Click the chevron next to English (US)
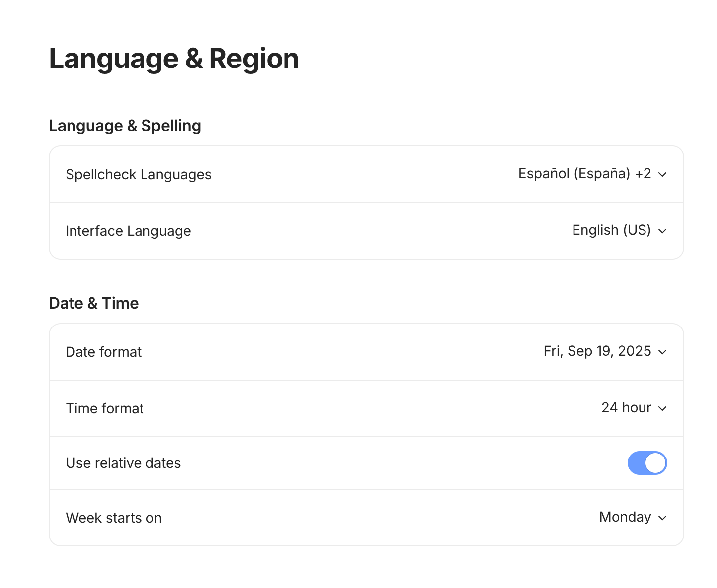This screenshot has width=717, height=588. point(662,231)
